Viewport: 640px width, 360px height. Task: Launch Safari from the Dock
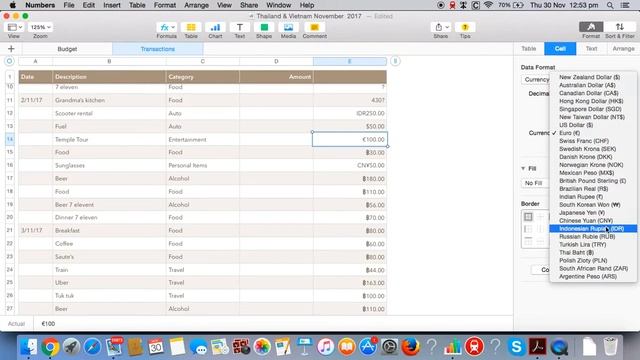pos(92,347)
